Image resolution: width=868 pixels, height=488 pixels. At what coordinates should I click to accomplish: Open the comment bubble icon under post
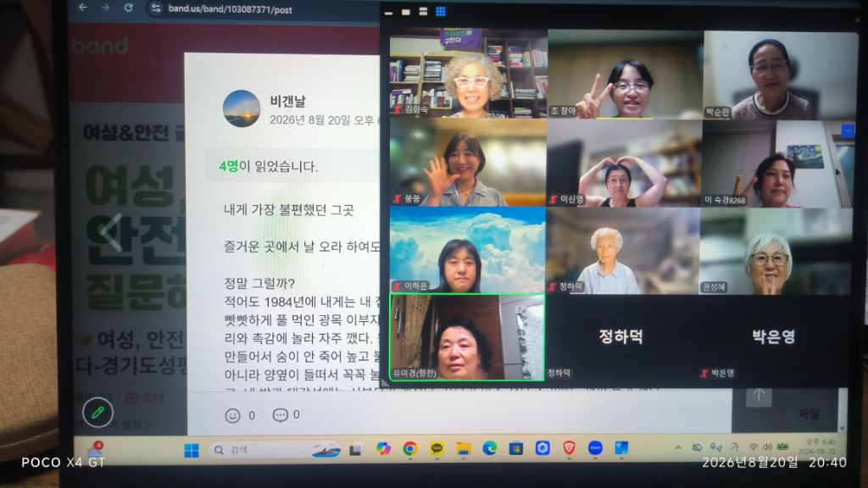click(x=280, y=415)
